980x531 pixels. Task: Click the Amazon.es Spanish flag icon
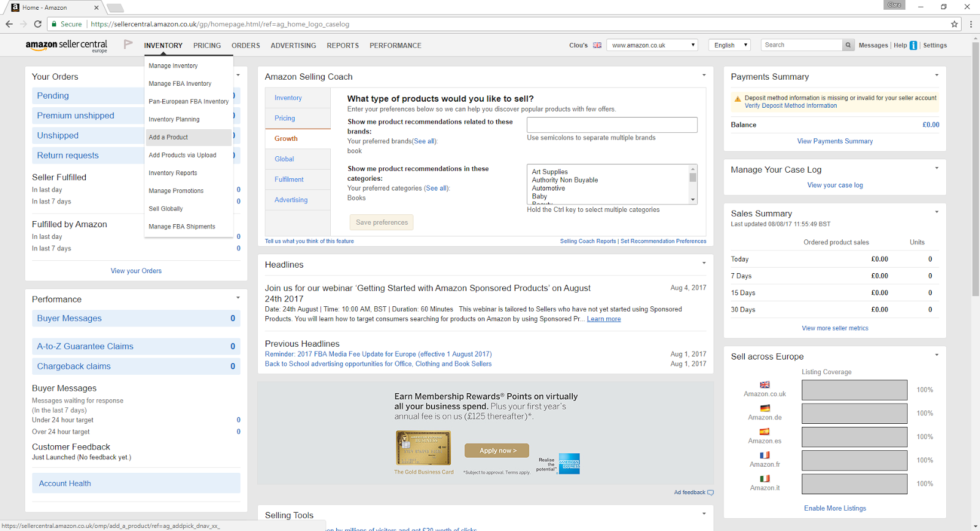pos(765,432)
